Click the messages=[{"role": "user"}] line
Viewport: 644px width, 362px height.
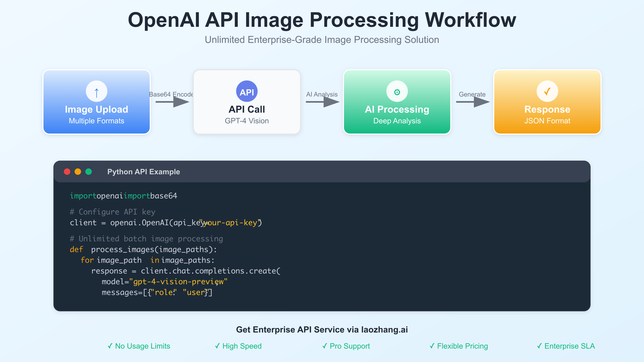point(157,292)
